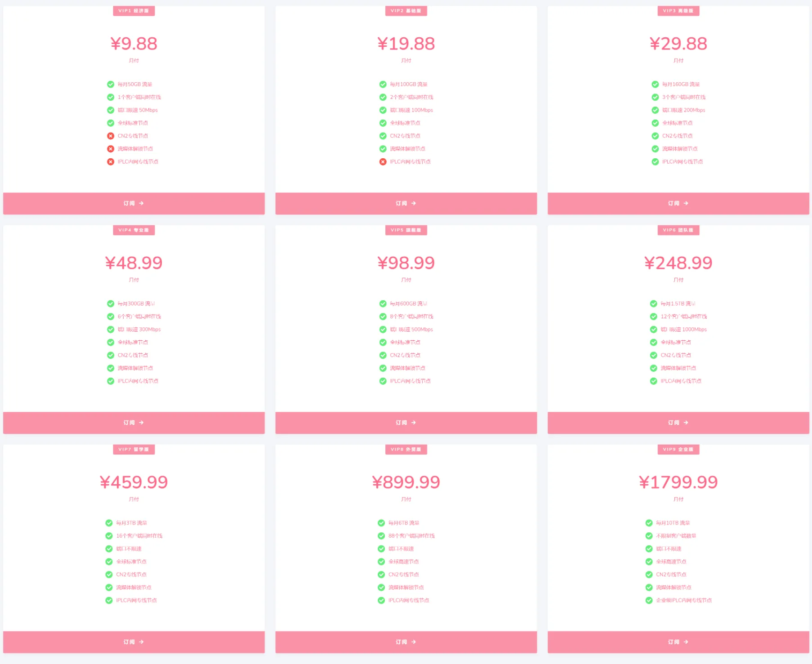Click green check beside 16个客户端同时在线

click(109, 536)
